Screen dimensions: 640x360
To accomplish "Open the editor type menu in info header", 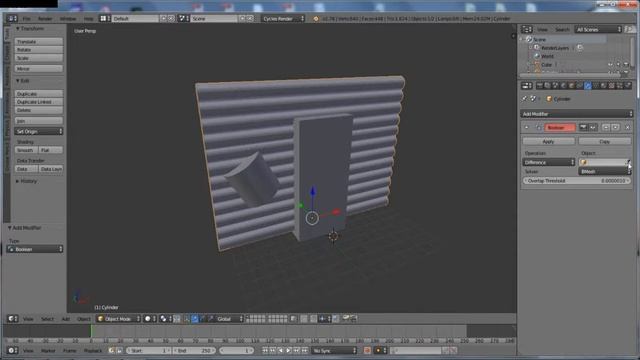I will [12, 18].
